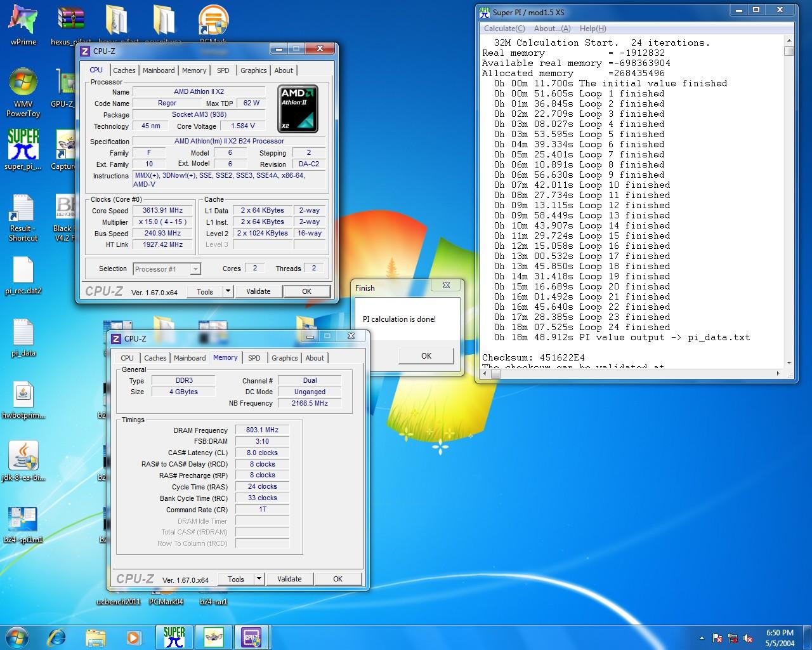Click the DRAM Frequency value 803.1 MHz
The height and width of the screenshot is (650, 812).
click(262, 430)
